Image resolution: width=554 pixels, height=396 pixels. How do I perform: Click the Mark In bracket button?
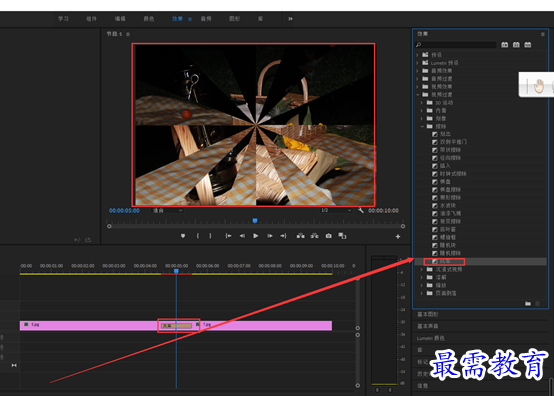(x=198, y=236)
